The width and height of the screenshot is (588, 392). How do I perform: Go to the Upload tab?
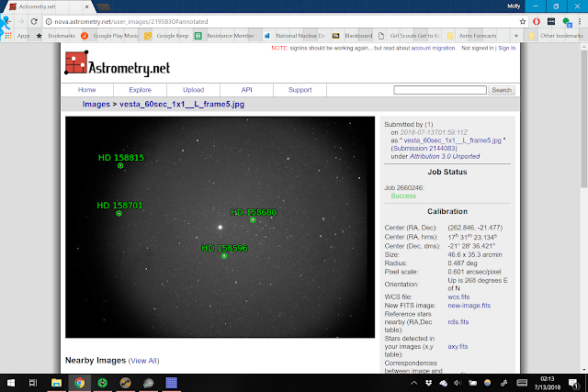pyautogui.click(x=194, y=90)
